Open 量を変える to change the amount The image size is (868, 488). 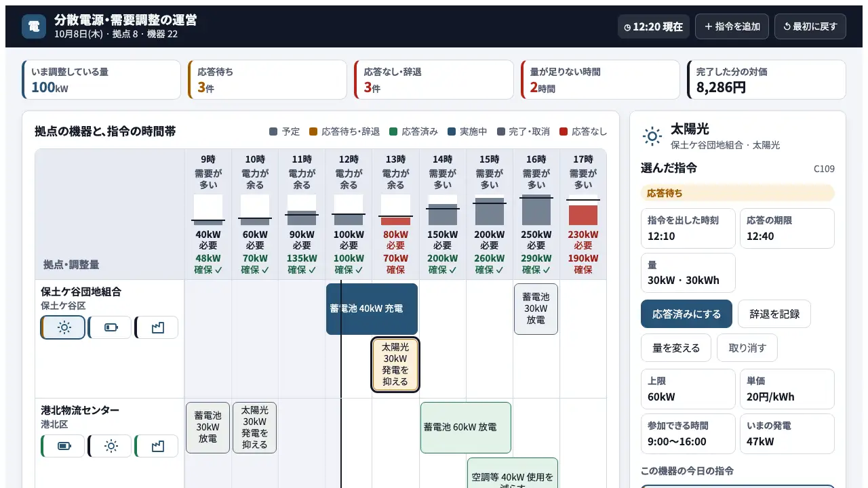(676, 348)
